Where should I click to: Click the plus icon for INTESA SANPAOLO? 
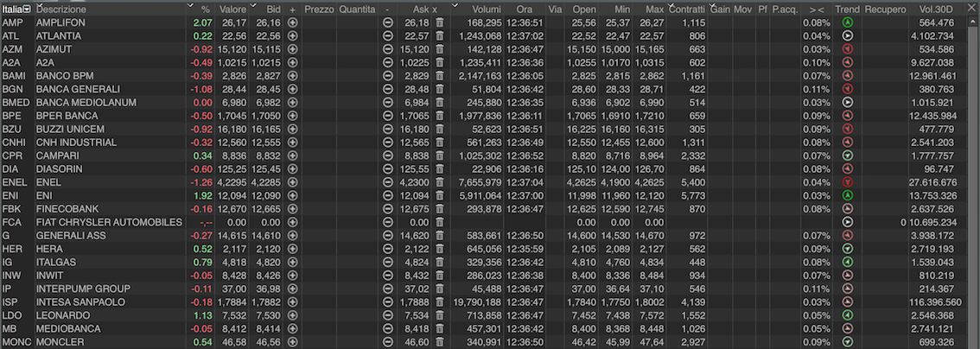point(292,302)
